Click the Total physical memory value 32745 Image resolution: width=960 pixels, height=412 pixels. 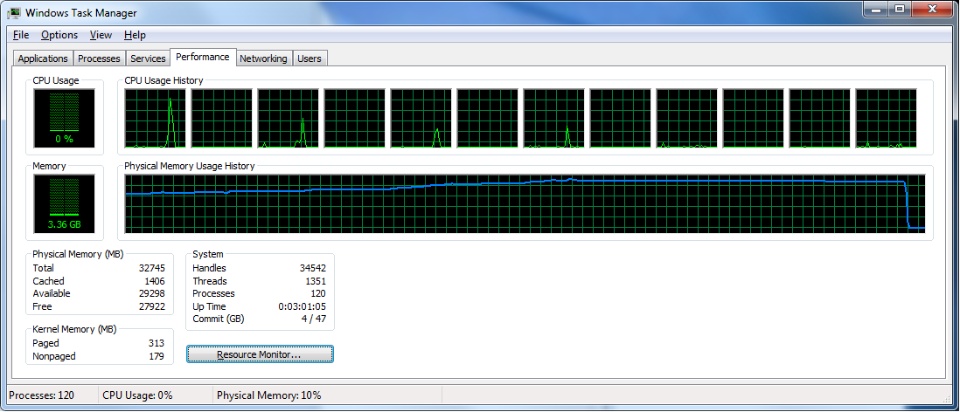coord(152,268)
